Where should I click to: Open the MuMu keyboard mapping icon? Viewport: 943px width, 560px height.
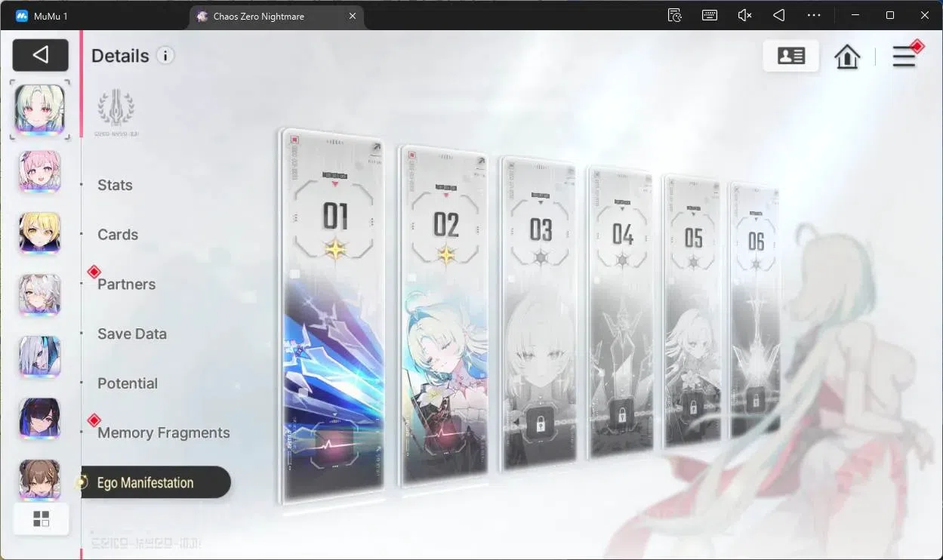pos(710,15)
